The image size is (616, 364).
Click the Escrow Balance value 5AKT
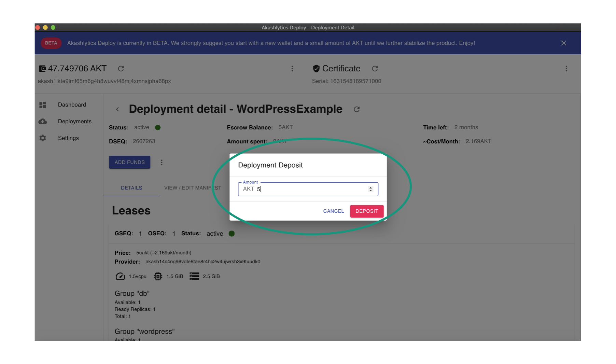285,127
